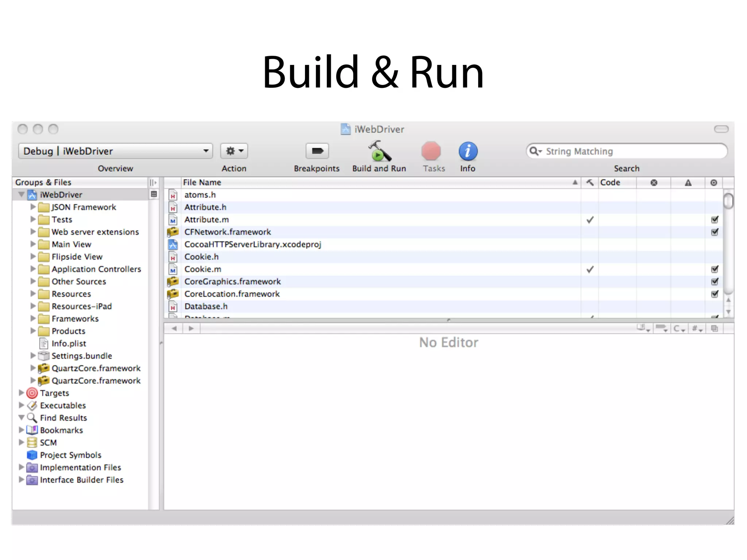Click the toolbar toggle pill button

pos(721,129)
